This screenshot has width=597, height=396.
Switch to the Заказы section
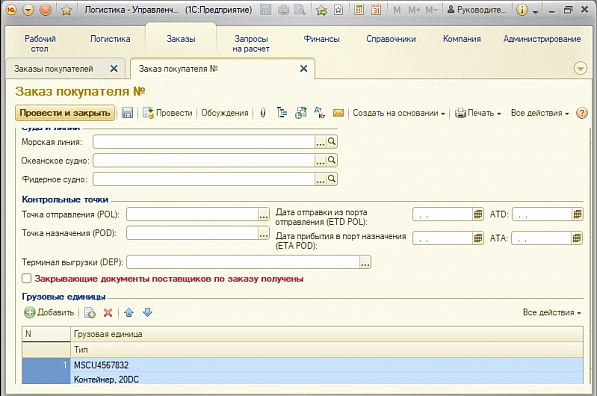181,39
